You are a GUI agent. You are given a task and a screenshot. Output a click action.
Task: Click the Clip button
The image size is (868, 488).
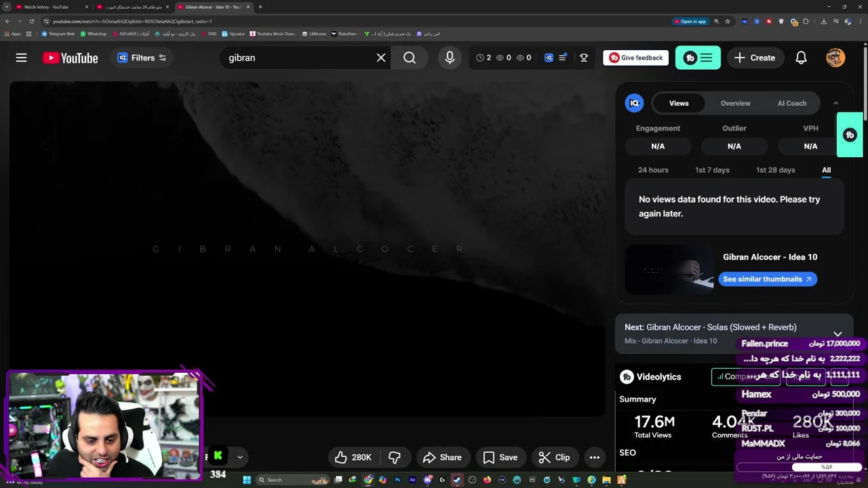[555, 457]
